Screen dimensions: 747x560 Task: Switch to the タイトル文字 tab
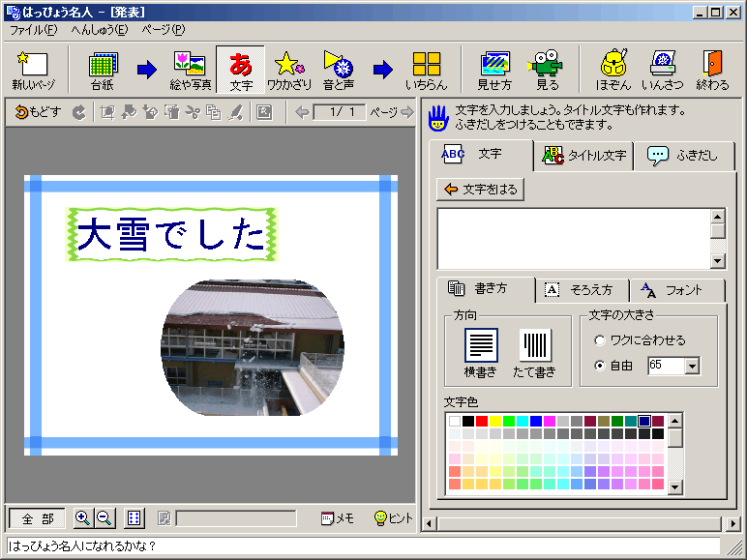(583, 156)
